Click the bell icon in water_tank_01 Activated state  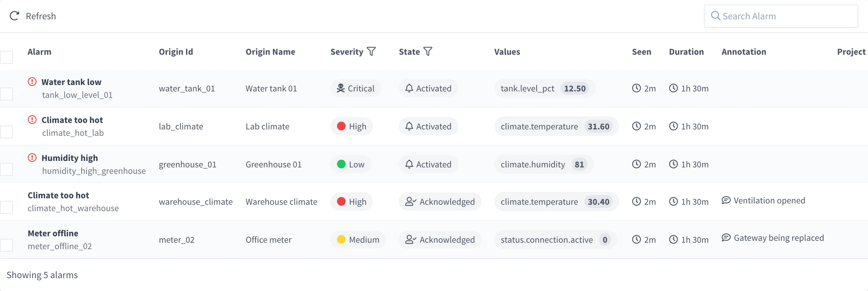click(409, 88)
